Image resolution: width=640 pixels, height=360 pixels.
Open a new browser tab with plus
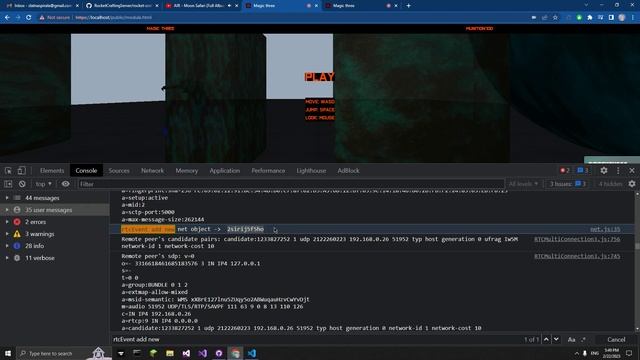[408, 6]
